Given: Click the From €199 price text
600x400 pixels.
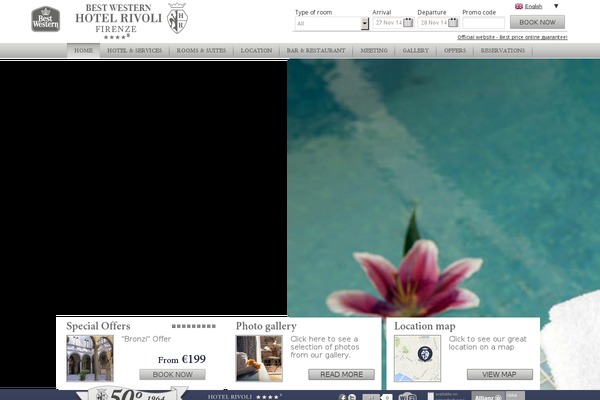Looking at the screenshot, I should coord(182,359).
